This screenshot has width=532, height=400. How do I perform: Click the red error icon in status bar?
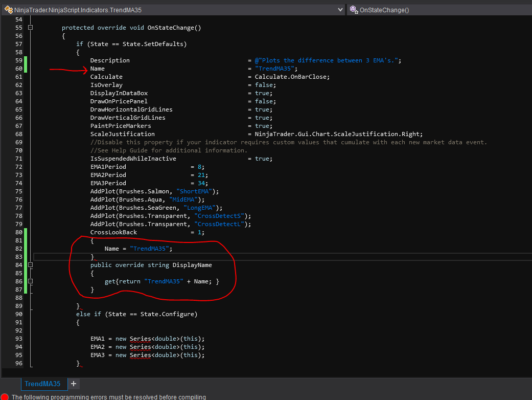click(5, 397)
